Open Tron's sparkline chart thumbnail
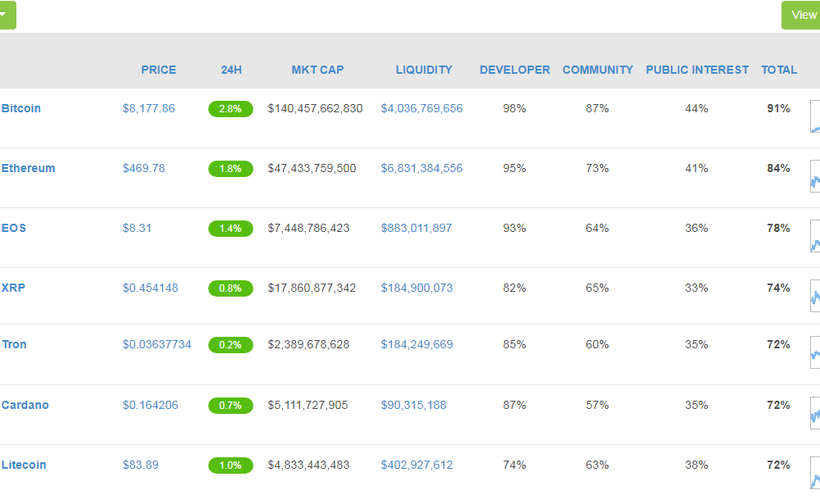 click(x=815, y=352)
